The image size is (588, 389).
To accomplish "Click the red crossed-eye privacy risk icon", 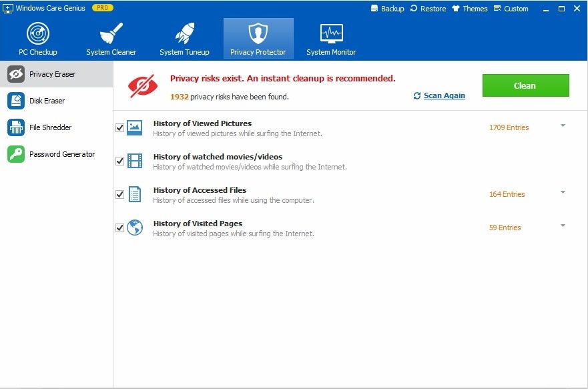I will pyautogui.click(x=143, y=86).
